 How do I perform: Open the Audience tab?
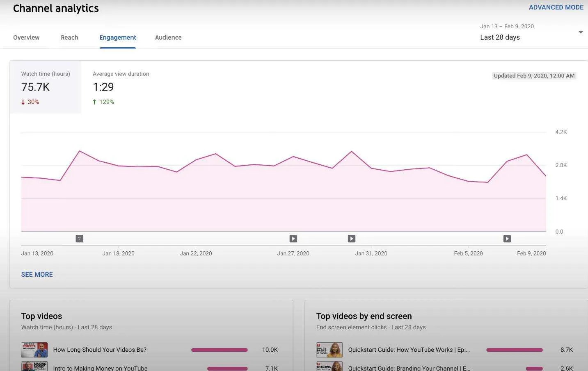point(168,37)
